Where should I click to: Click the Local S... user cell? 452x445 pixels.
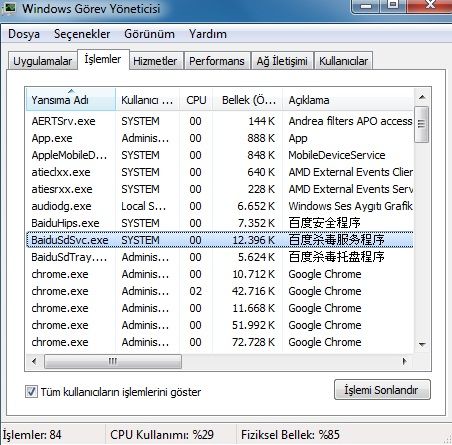pyautogui.click(x=143, y=206)
